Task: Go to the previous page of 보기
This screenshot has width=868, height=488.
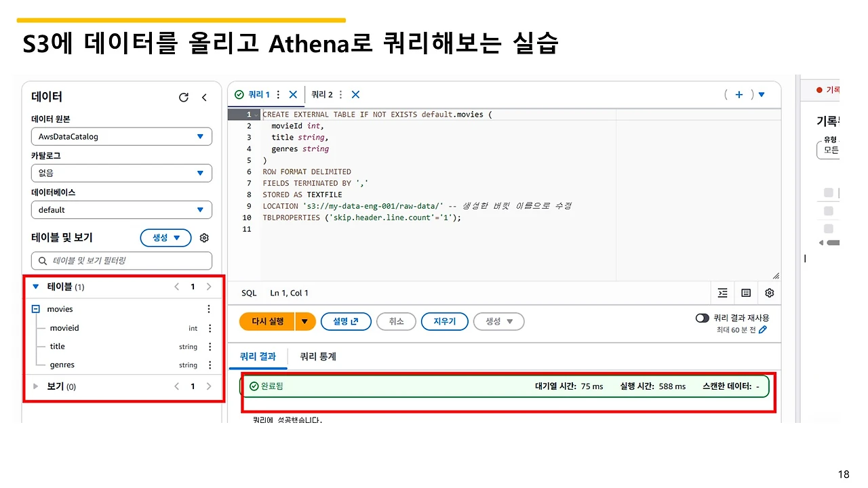Action: click(x=177, y=386)
